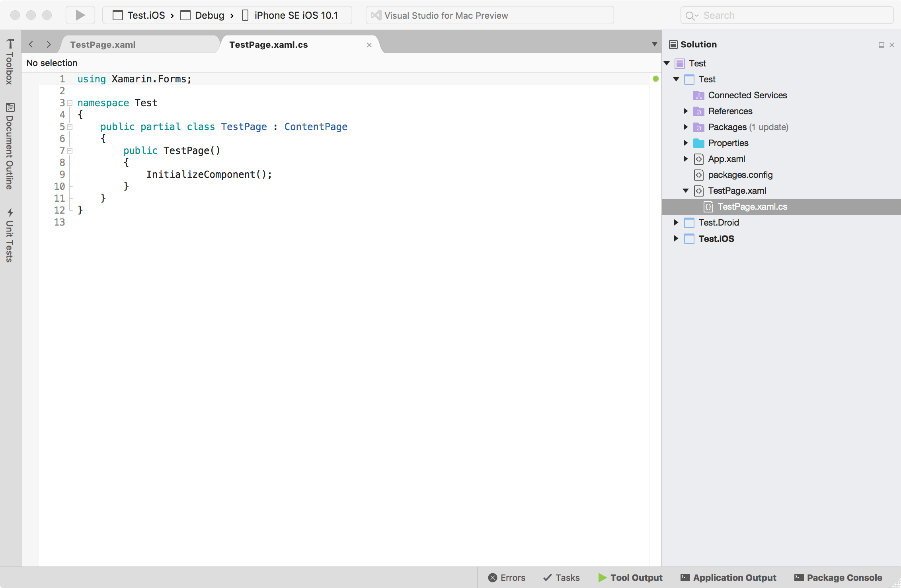901x588 pixels.
Task: Open the Toolbox side panel
Action: (x=10, y=62)
